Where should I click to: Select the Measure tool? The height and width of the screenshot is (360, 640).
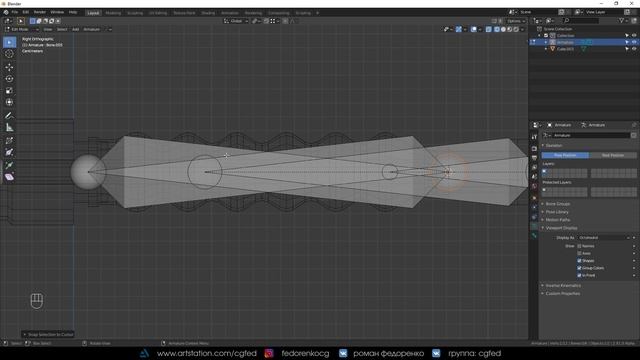click(9, 128)
